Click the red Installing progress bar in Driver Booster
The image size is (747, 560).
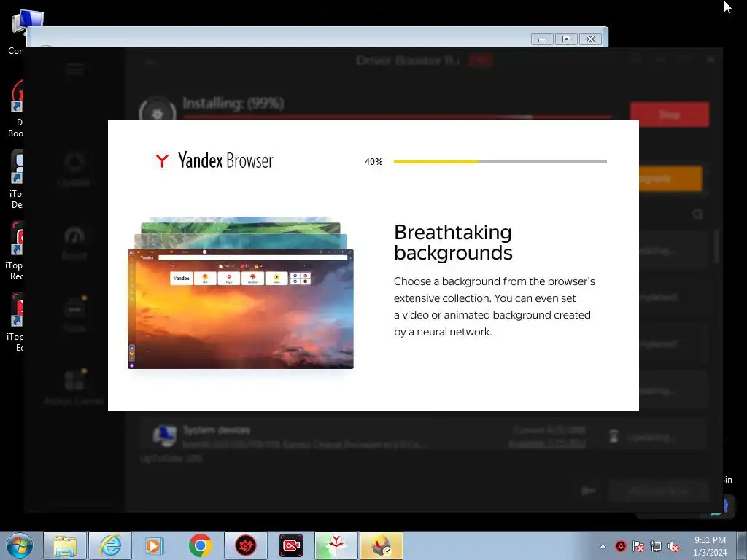coord(396,117)
